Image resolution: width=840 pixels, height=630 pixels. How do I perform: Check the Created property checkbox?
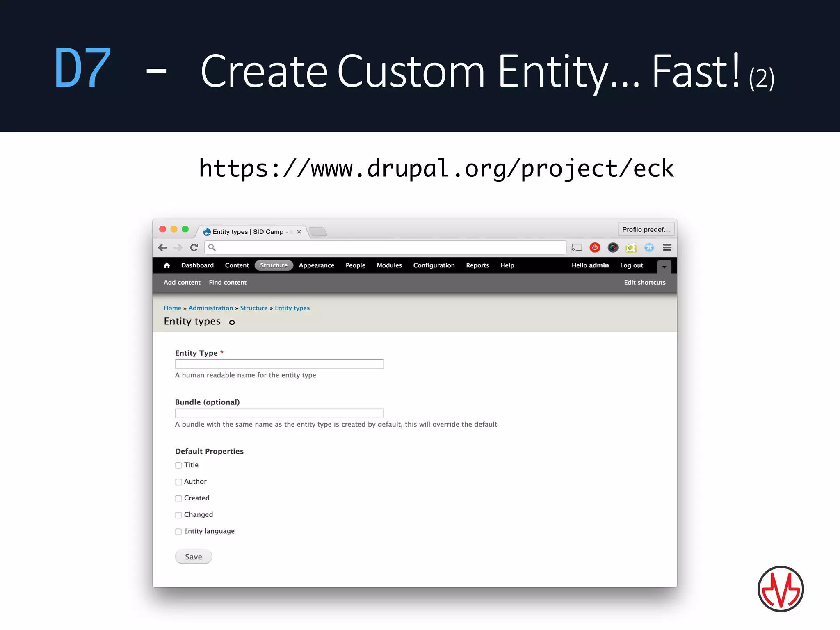[178, 498]
